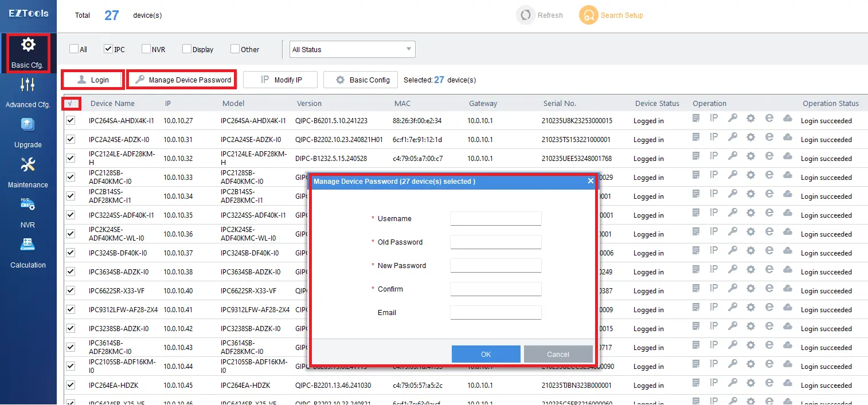Image resolution: width=868 pixels, height=405 pixels.
Task: Tick the Display device filter checkbox
Action: pos(187,49)
